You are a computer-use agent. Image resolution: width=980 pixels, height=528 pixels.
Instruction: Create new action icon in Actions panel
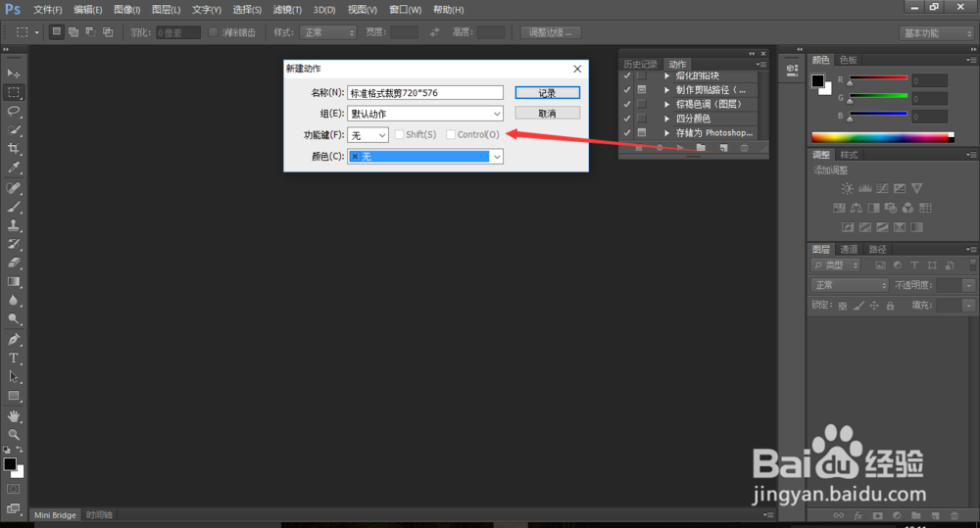pyautogui.click(x=723, y=148)
